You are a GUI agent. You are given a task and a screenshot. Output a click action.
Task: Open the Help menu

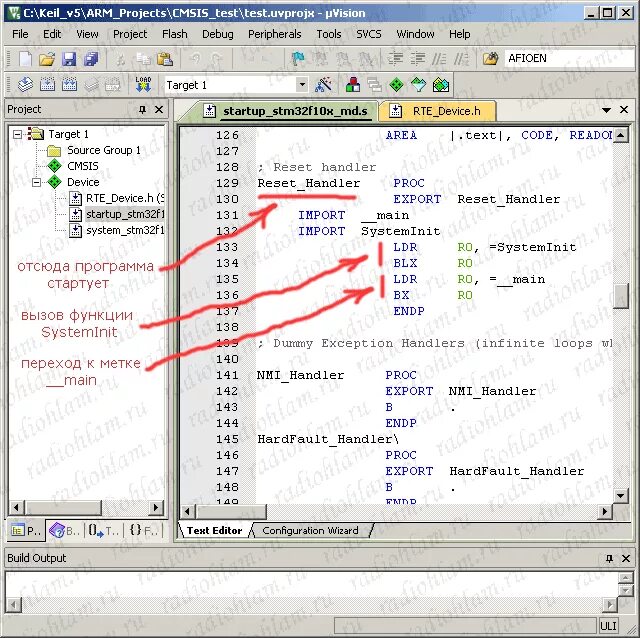(460, 34)
